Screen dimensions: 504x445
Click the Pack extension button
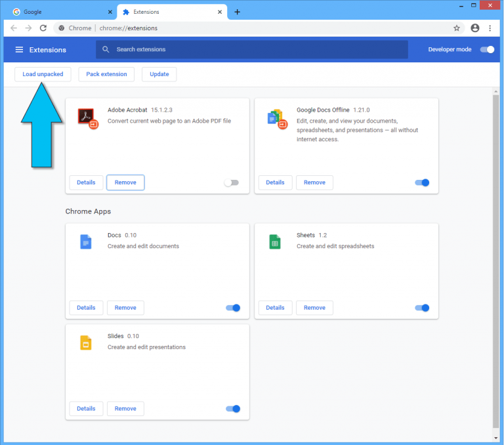point(106,74)
